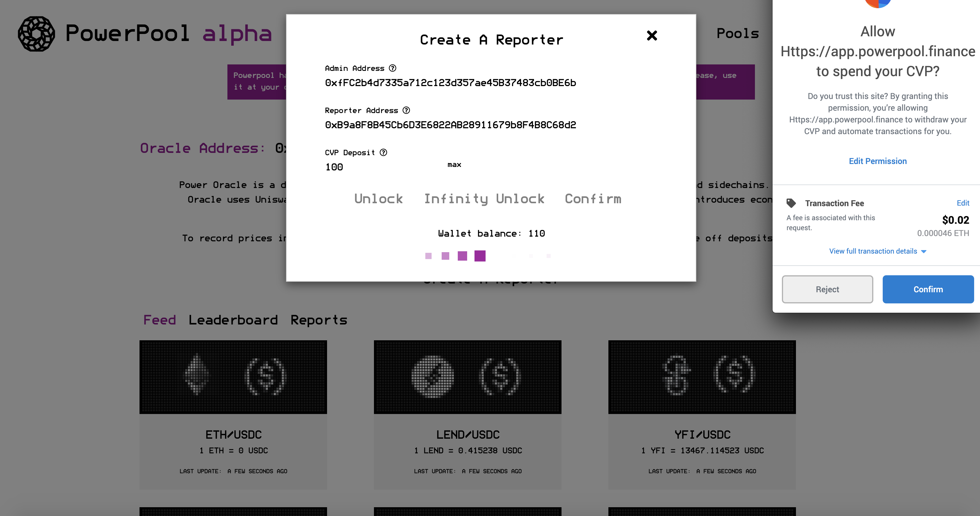Confirm the MetaMask spending request
Image resolution: width=980 pixels, height=516 pixels.
click(928, 289)
